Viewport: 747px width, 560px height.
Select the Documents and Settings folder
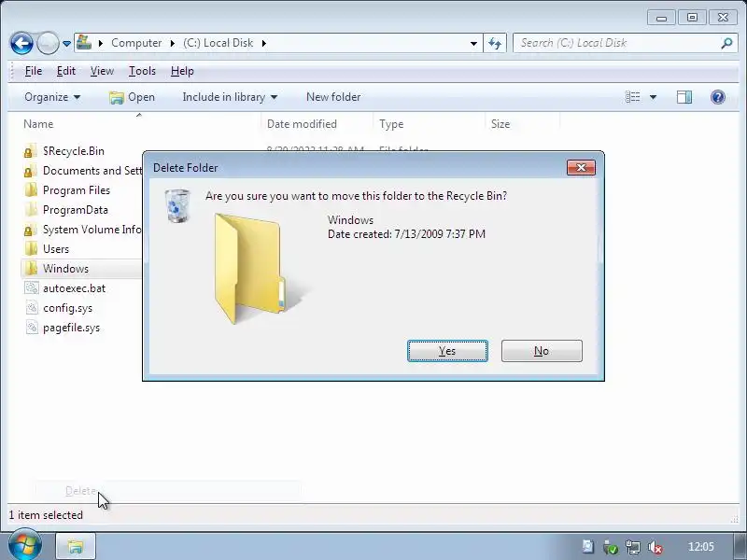[92, 171]
